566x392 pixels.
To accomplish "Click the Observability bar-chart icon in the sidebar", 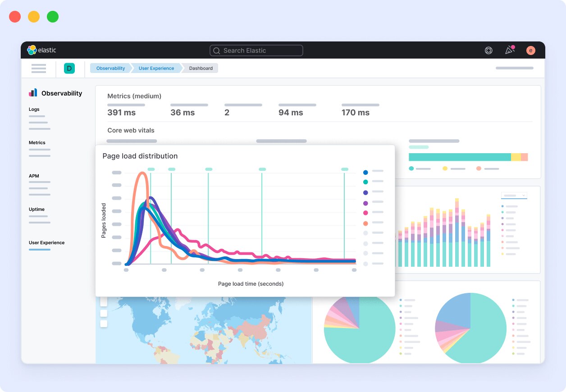I will click(32, 92).
